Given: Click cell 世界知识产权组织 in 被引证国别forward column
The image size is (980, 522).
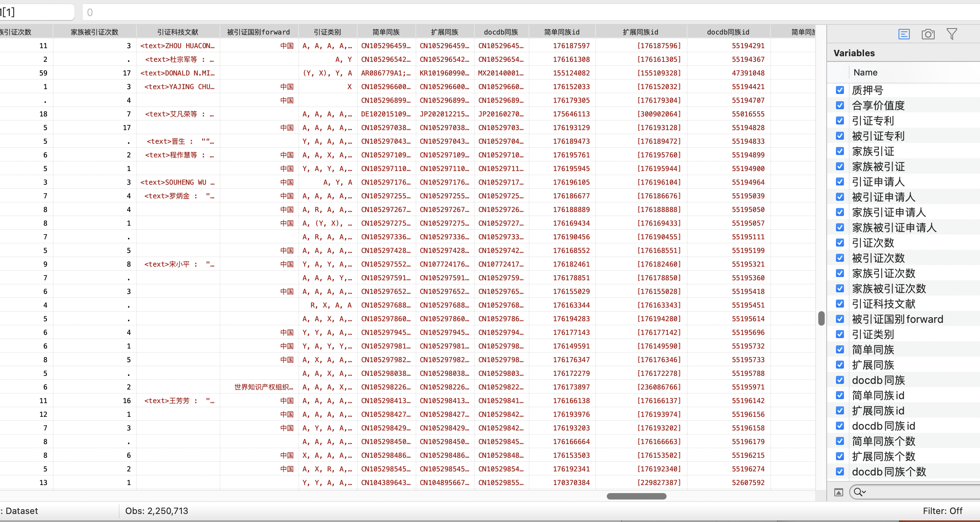Looking at the screenshot, I should pyautogui.click(x=264, y=387).
